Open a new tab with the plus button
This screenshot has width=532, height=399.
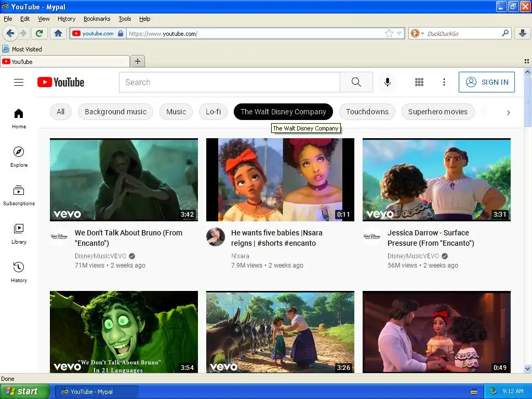click(x=137, y=61)
